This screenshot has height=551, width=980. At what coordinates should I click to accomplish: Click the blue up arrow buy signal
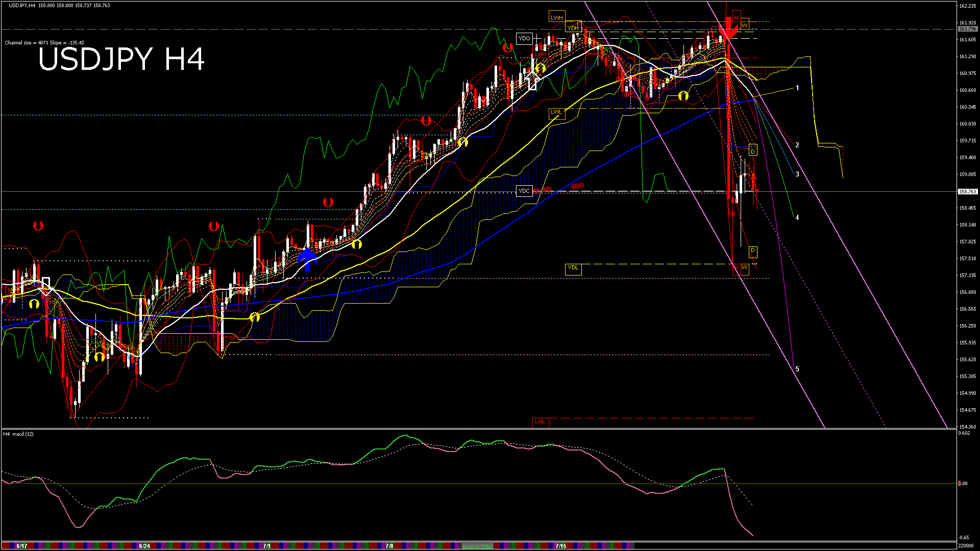click(x=307, y=259)
